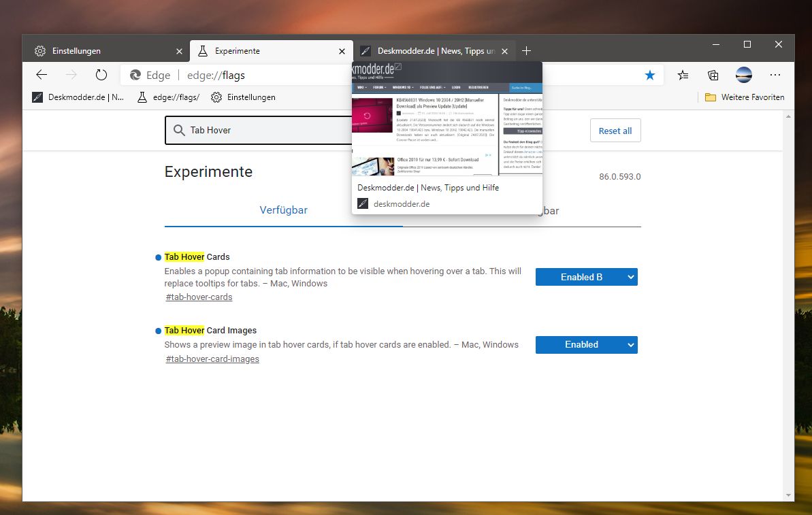Open Einstellungen bookmark in favorites bar
This screenshot has height=515, width=812.
(243, 97)
